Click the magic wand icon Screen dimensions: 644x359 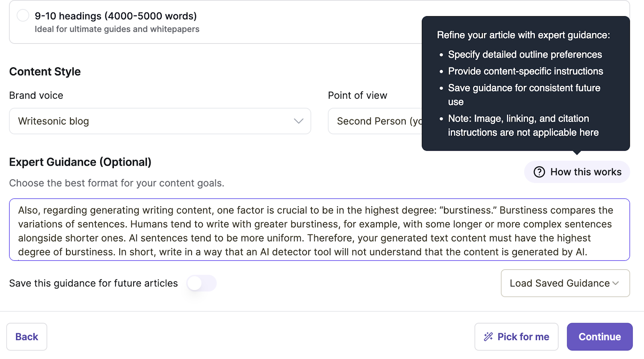(488, 337)
